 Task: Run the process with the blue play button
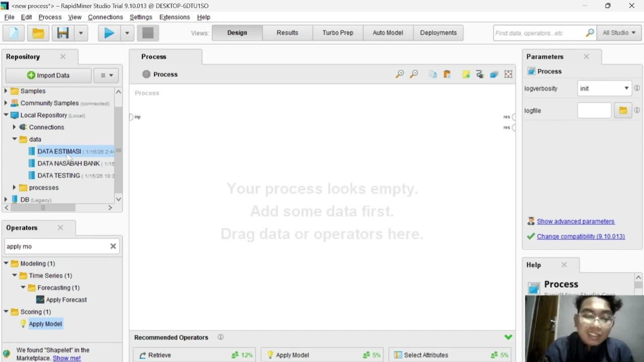109,33
